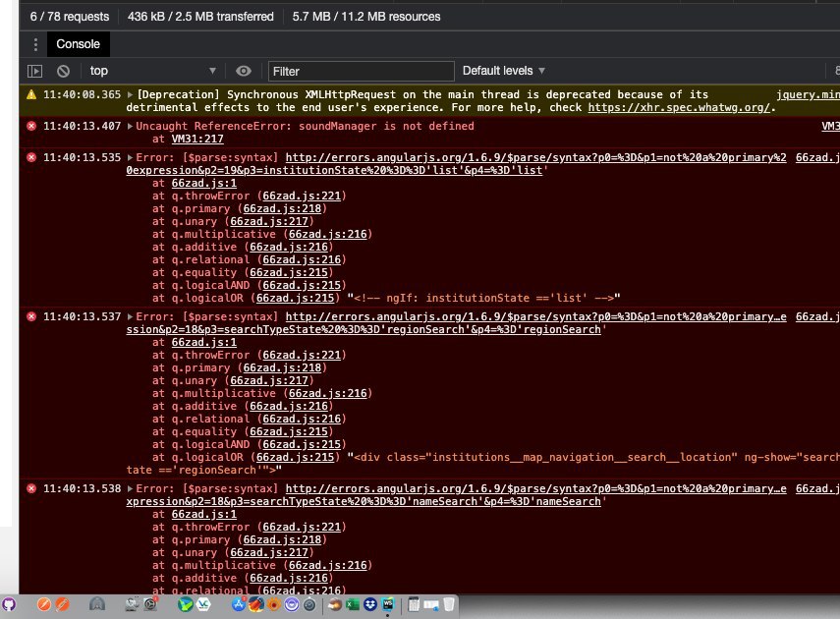Expand the soundManager ReferenceError entry

pos(131,127)
